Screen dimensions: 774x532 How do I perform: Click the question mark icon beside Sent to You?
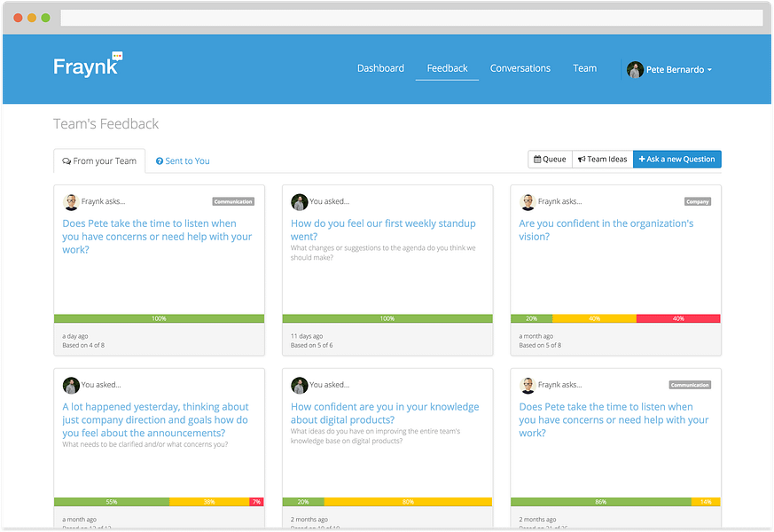(x=160, y=160)
